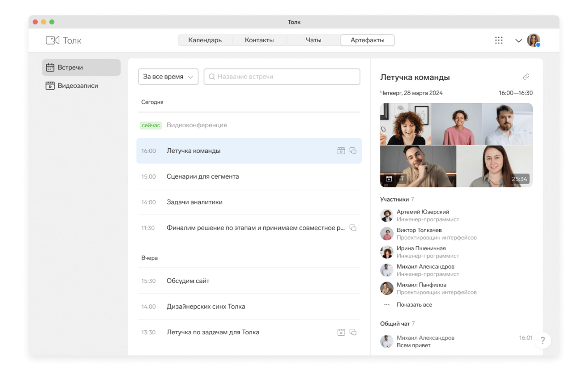The image size is (588, 377).
Task: Click the Толк logo in header
Action: 63,40
